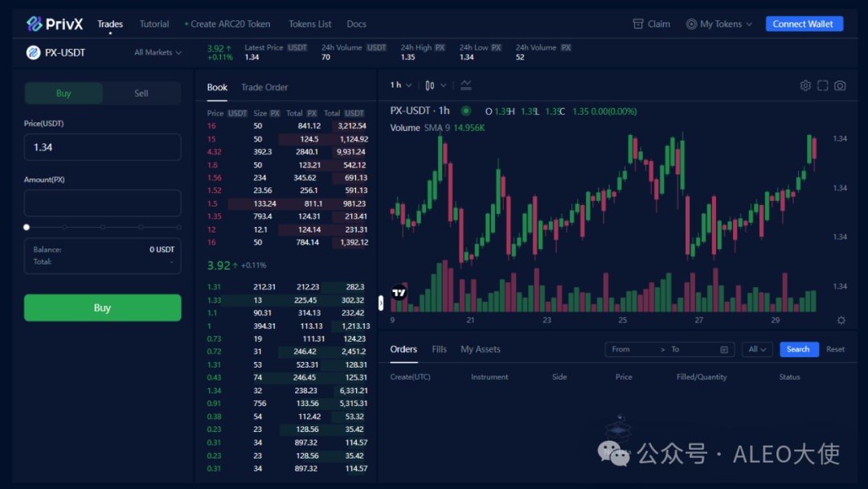The image size is (868, 489).
Task: Open the indicators icon in chart toolbar
Action: [x=466, y=85]
